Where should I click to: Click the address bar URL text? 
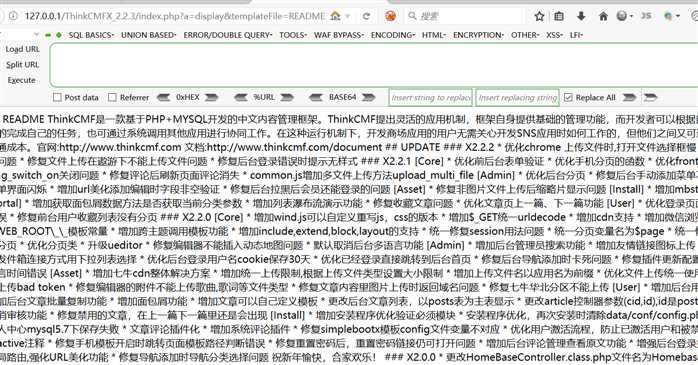175,16
